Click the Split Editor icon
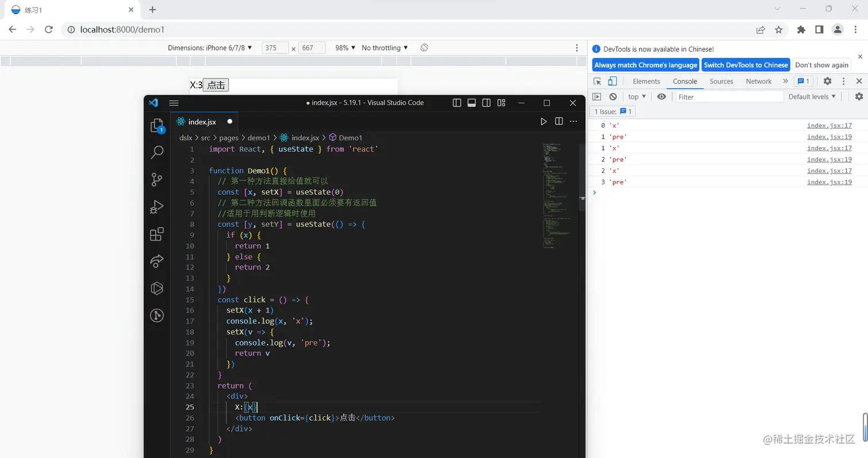 [559, 121]
